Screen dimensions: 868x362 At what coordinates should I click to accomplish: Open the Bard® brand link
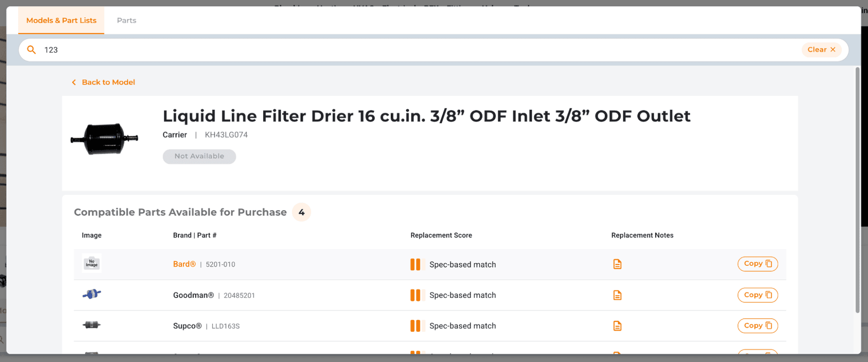[184, 264]
